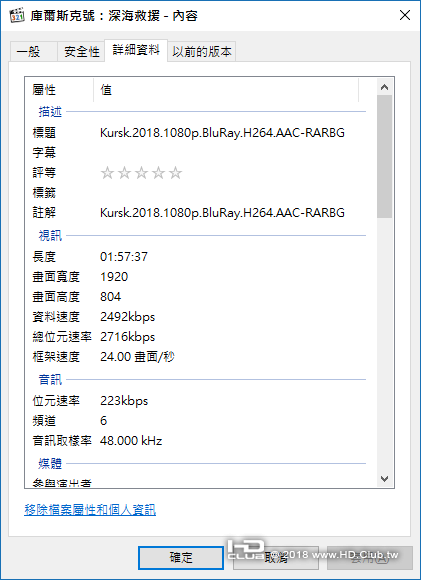Image resolution: width=421 pixels, height=580 pixels.
Task: Switch to the 一般 tab
Action: [x=33, y=52]
